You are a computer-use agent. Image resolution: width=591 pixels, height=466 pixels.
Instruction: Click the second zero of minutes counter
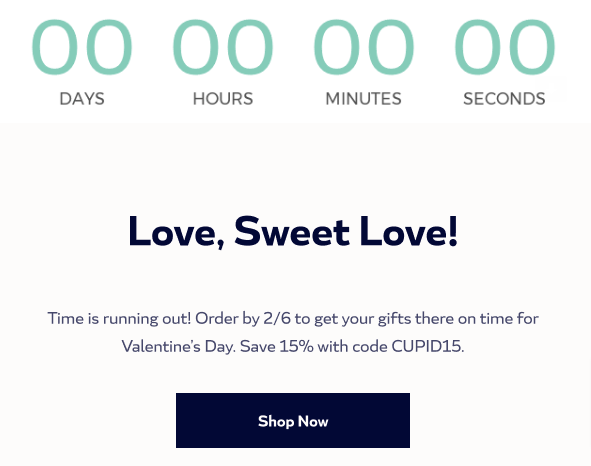pyautogui.click(x=391, y=47)
